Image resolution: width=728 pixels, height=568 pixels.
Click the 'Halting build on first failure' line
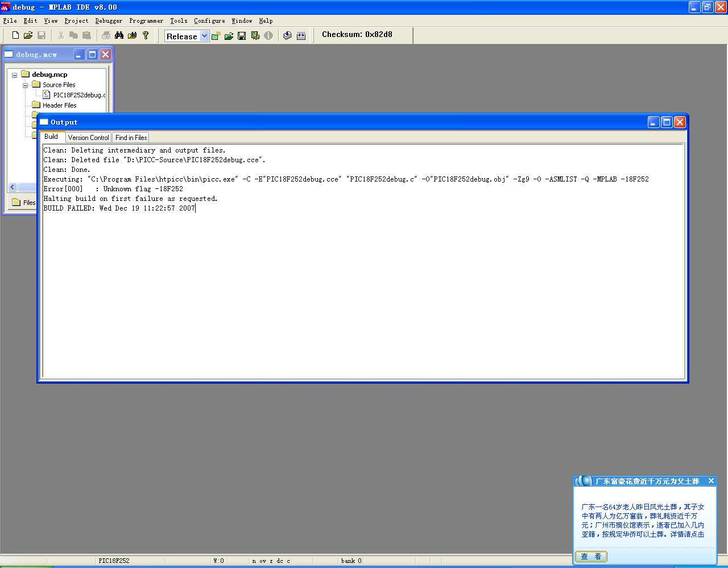(130, 199)
